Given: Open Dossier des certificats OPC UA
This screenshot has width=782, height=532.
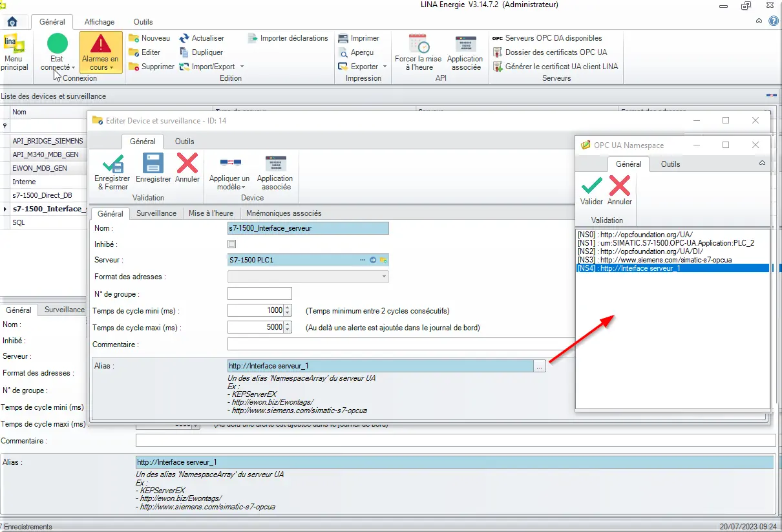Looking at the screenshot, I should pyautogui.click(x=550, y=52).
